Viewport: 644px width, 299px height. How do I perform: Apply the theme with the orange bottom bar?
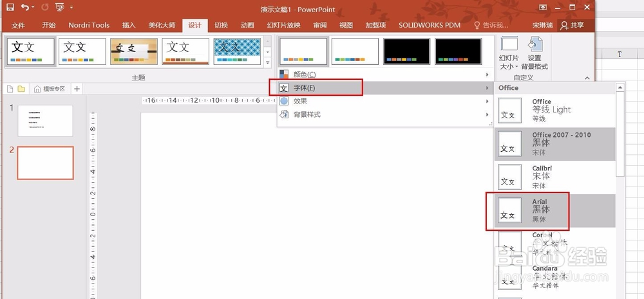185,51
